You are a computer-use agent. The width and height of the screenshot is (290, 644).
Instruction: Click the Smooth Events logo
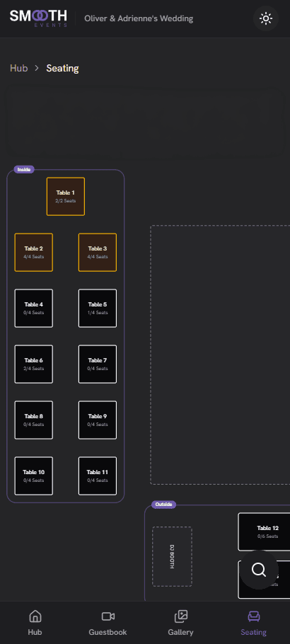coord(38,18)
